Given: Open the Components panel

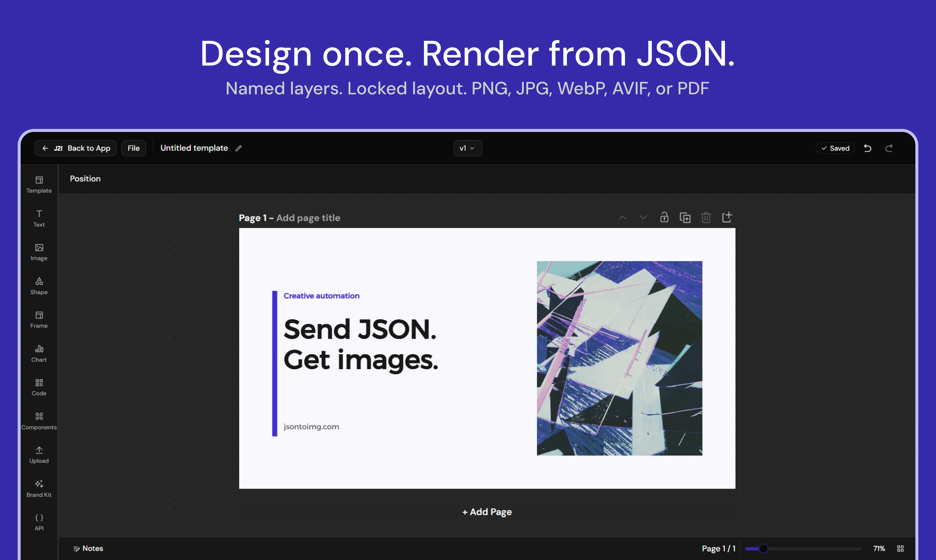Looking at the screenshot, I should (x=39, y=421).
